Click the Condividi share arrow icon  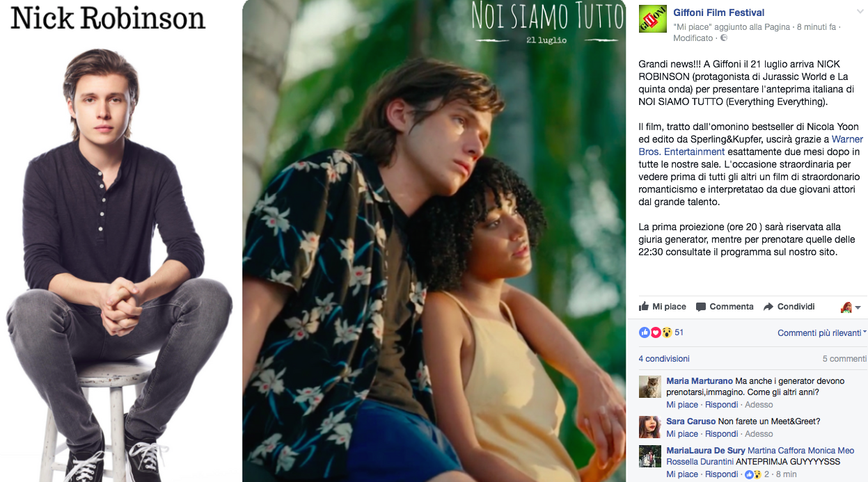click(x=768, y=307)
